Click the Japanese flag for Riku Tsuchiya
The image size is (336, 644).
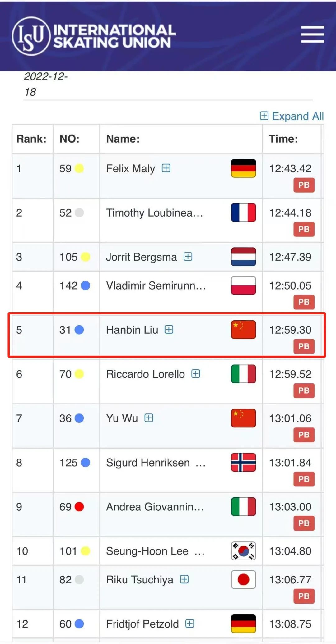(243, 579)
